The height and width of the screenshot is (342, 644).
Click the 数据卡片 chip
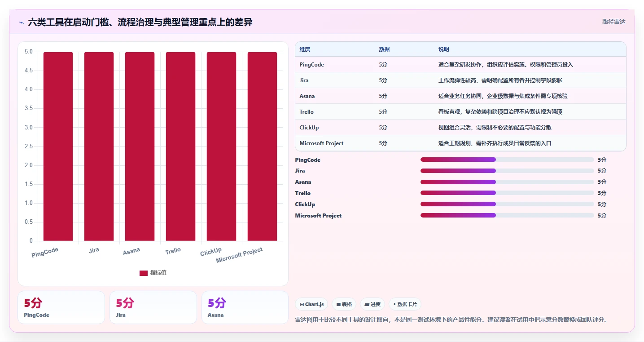pyautogui.click(x=405, y=304)
